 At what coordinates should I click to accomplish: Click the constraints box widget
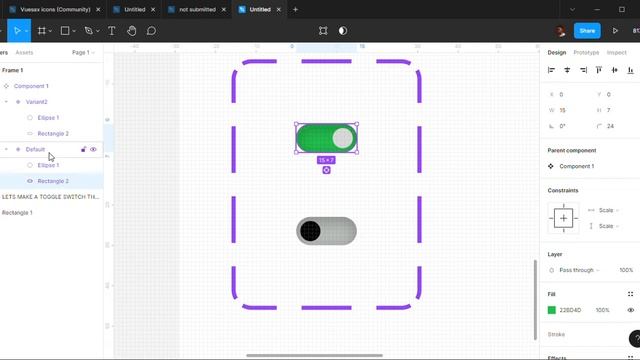click(564, 218)
